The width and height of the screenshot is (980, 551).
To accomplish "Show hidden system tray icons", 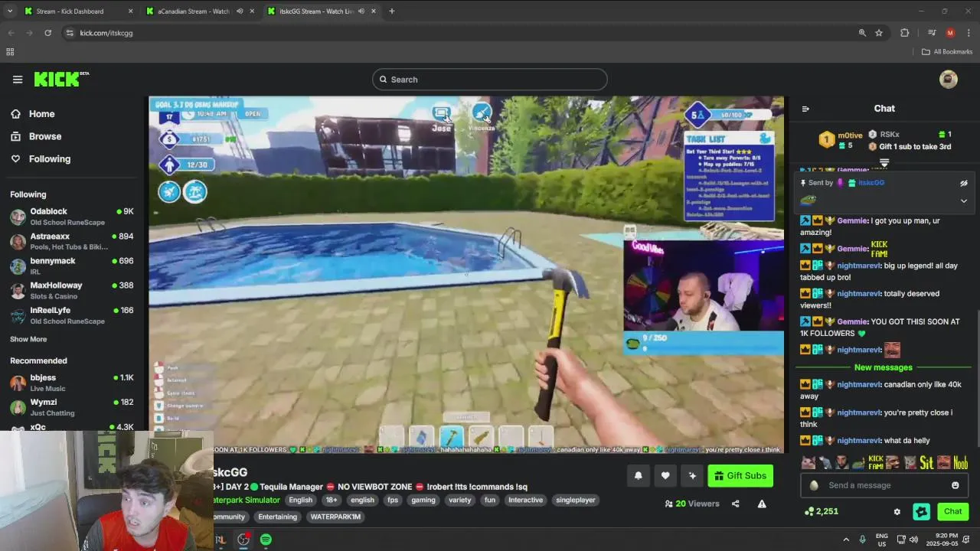I will pos(846,540).
